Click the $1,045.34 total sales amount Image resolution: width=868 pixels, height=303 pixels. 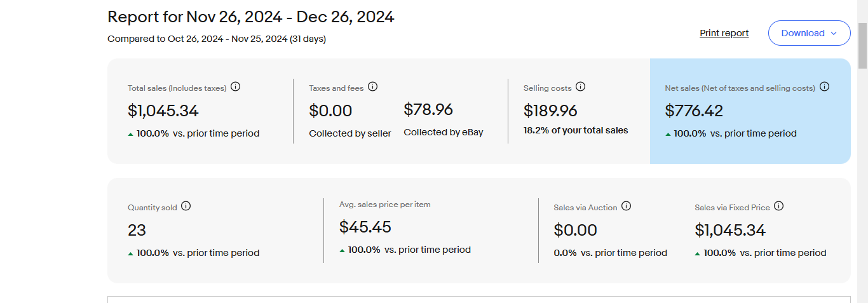[x=163, y=111]
